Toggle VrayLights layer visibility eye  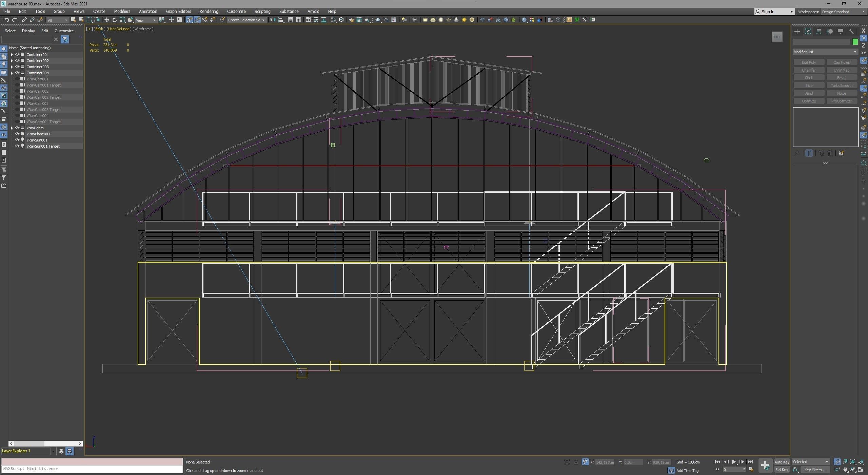pos(17,128)
